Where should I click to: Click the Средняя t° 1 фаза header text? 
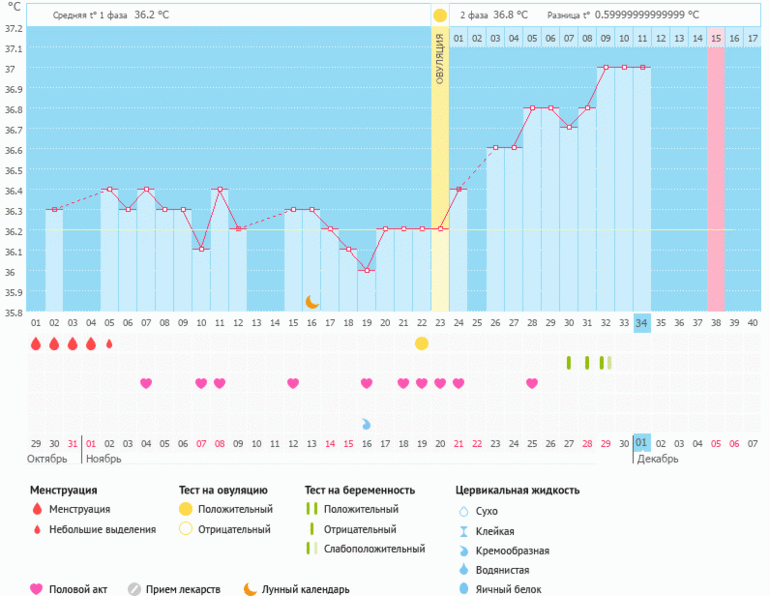tap(98, 17)
